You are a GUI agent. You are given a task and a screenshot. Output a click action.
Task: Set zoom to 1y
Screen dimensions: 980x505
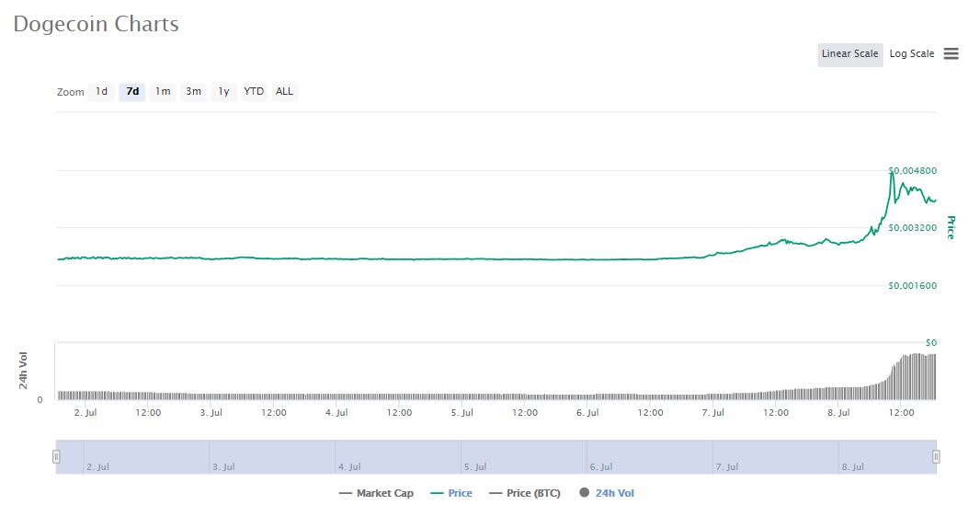tap(223, 92)
